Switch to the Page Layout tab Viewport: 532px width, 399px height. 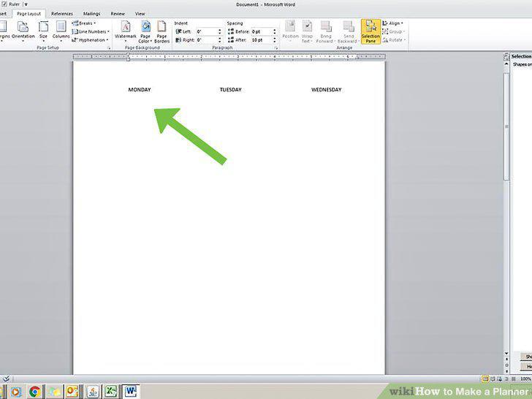pos(28,14)
